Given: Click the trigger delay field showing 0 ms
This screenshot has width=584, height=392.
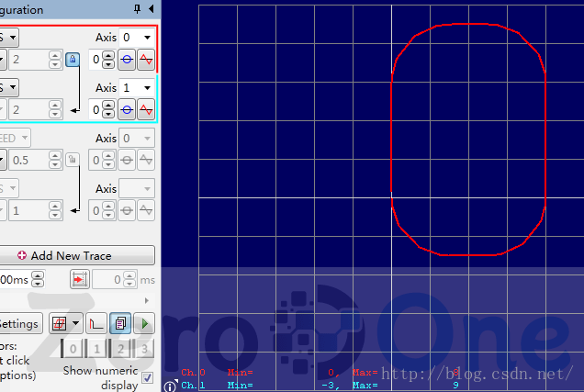Looking at the screenshot, I should pos(107,280).
